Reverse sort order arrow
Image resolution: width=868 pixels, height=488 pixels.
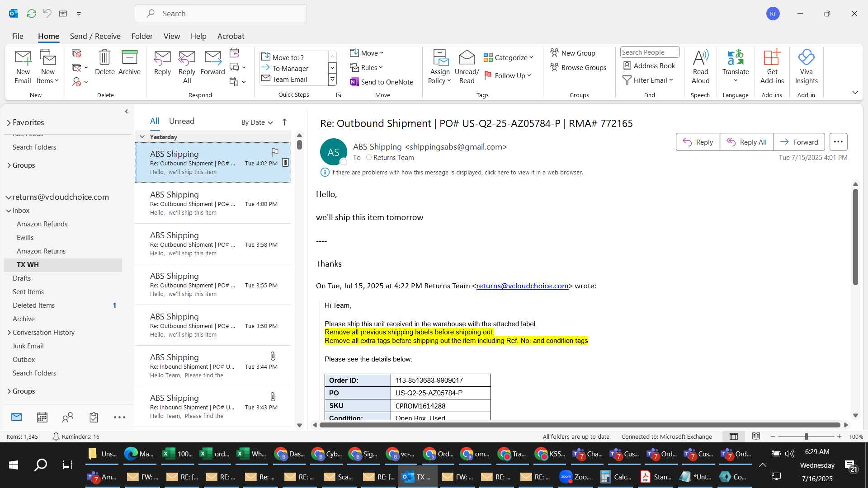[x=284, y=122]
